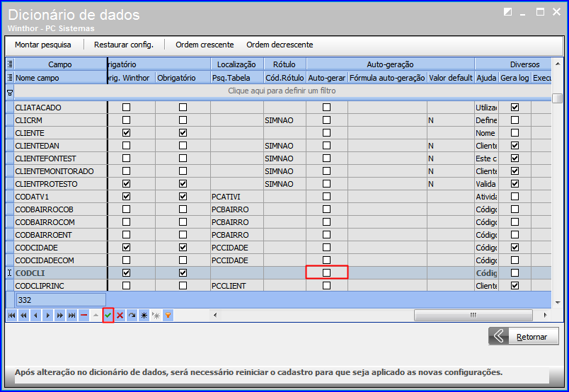Go to last record navigator button
The width and height of the screenshot is (569, 392).
pyautogui.click(x=72, y=316)
